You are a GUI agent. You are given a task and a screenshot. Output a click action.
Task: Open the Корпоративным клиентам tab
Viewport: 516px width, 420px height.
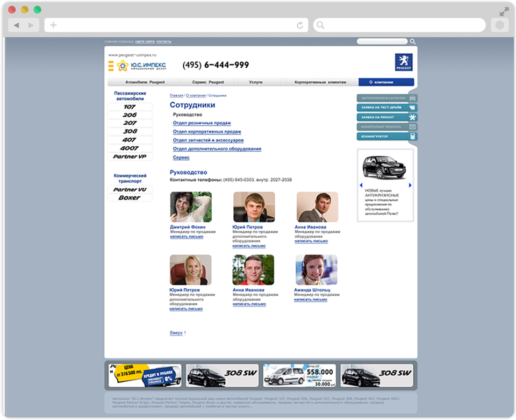320,82
